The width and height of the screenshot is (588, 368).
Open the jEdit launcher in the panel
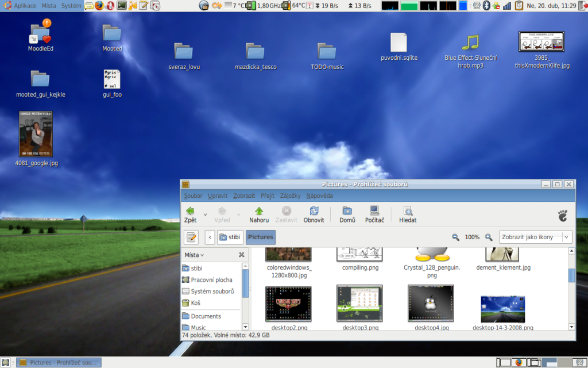[133, 5]
